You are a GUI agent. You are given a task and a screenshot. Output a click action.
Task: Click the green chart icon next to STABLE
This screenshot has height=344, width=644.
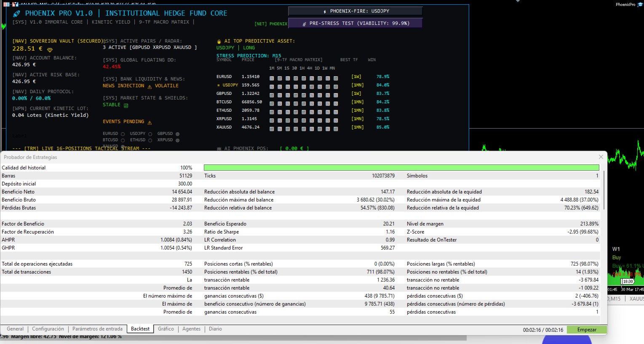click(x=126, y=105)
